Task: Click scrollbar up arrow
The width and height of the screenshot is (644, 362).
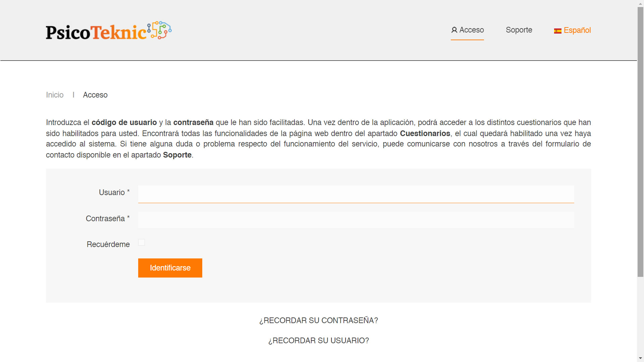Action: pos(640,3)
